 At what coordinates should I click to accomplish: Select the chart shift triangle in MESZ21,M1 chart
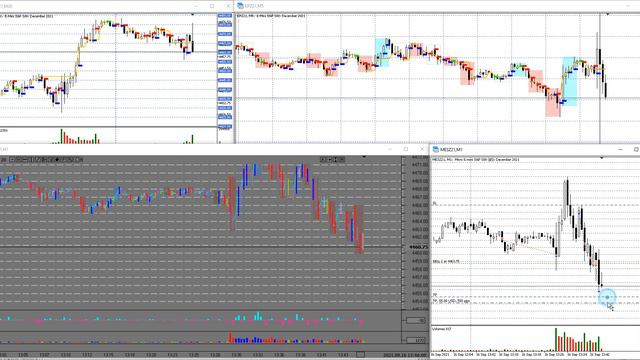pyautogui.click(x=602, y=158)
